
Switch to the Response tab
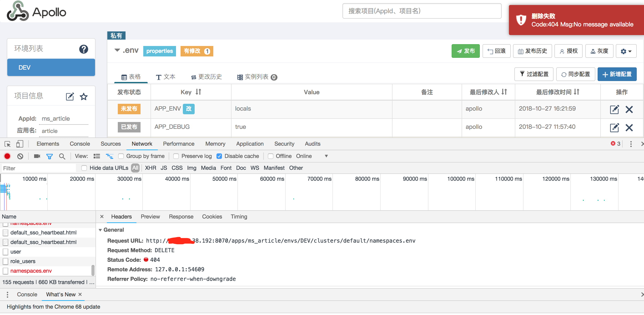tap(181, 217)
